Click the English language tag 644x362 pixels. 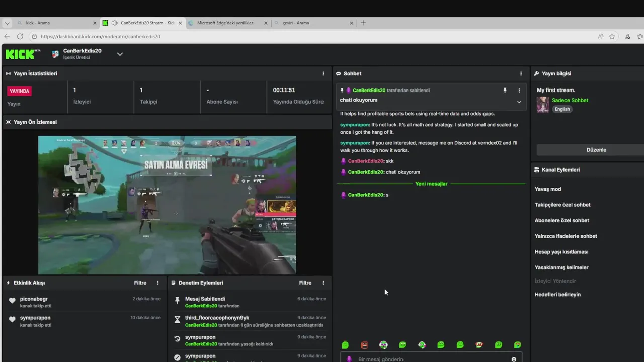(562, 109)
